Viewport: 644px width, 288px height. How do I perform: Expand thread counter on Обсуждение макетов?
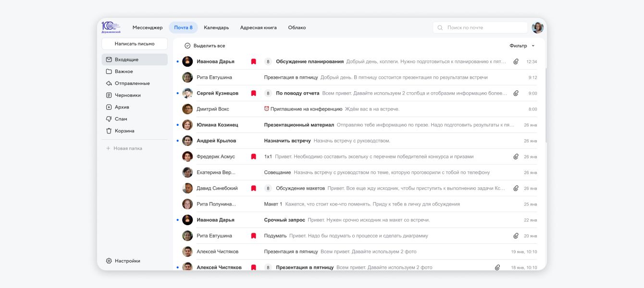click(268, 188)
